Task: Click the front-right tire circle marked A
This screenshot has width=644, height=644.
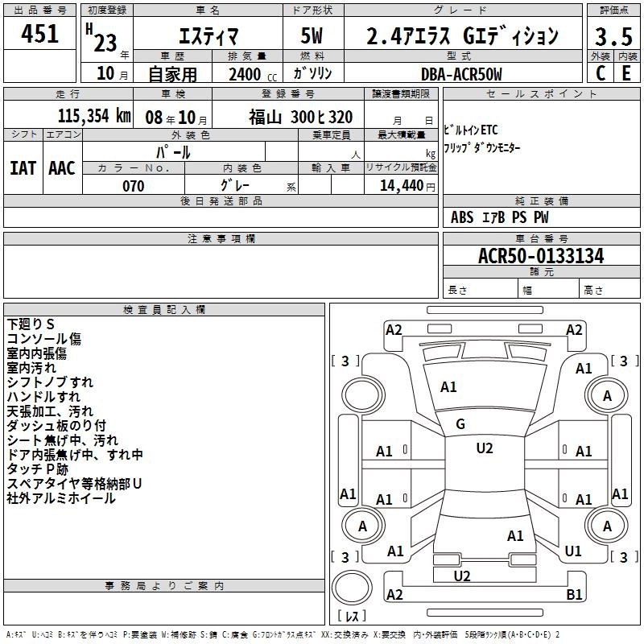Action: click(607, 395)
